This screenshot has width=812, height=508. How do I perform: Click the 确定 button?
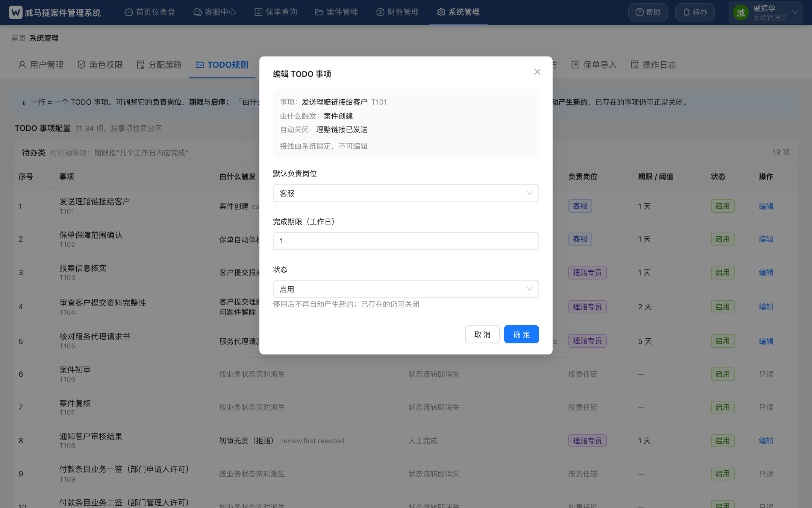[x=521, y=334]
